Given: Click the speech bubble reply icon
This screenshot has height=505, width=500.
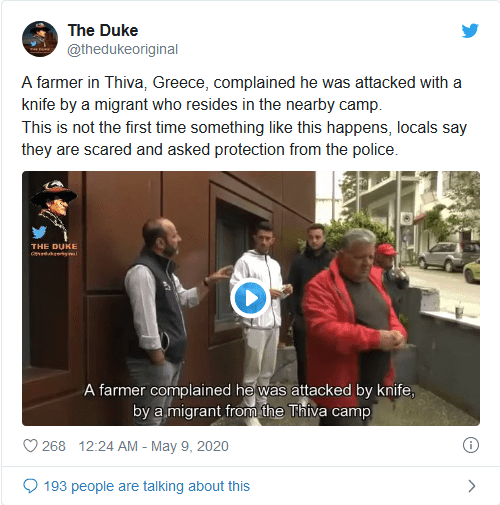Looking at the screenshot, I should 30,486.
